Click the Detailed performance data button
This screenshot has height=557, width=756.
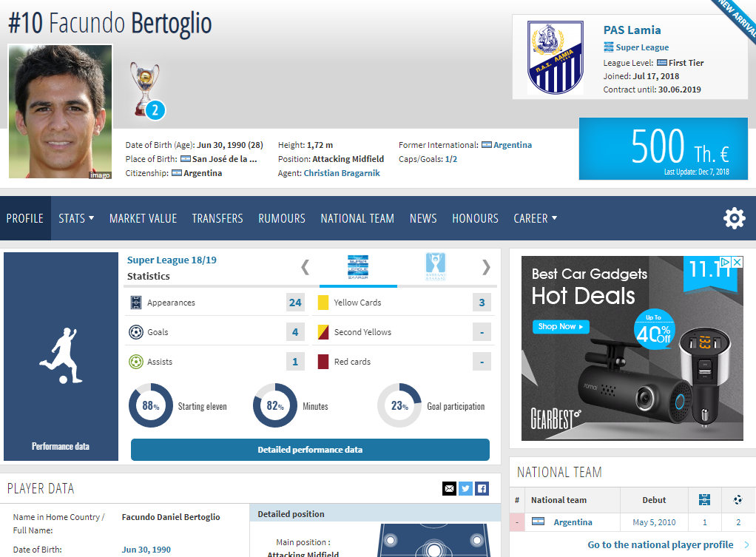(x=310, y=450)
